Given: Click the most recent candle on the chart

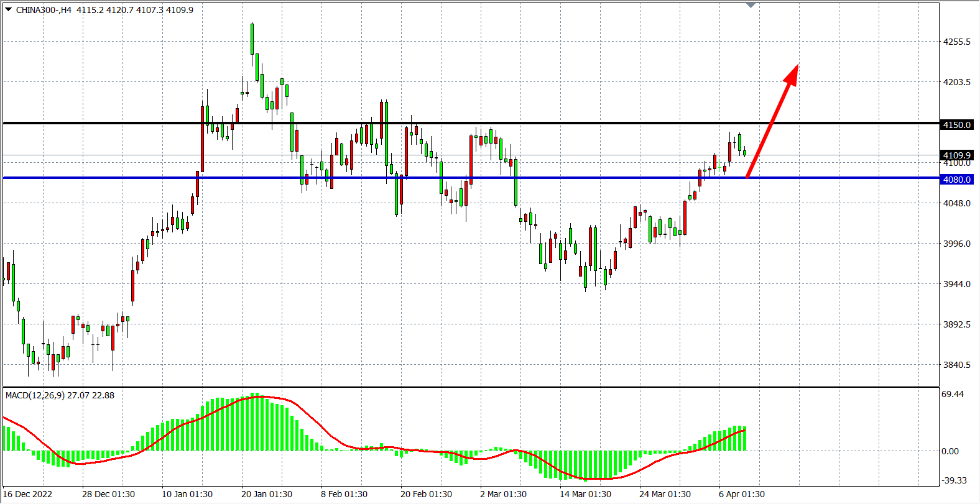Looking at the screenshot, I should click(x=744, y=153).
